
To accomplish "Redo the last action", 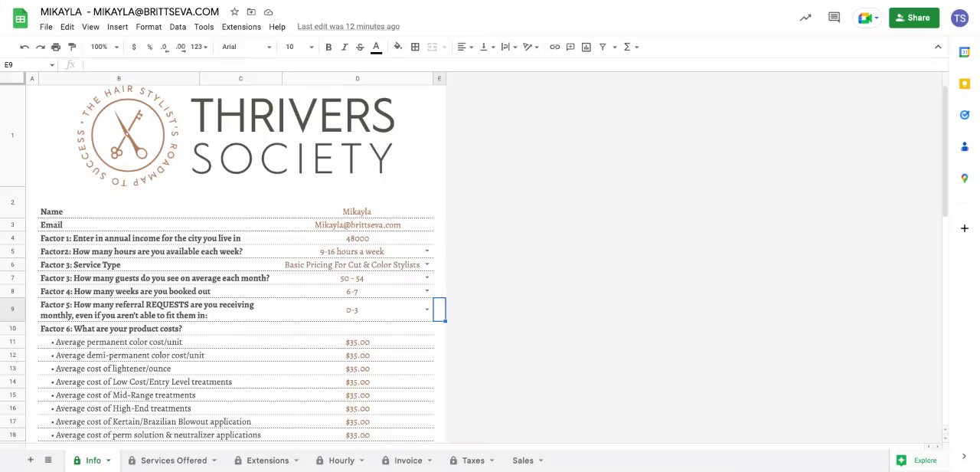I will tap(40, 47).
